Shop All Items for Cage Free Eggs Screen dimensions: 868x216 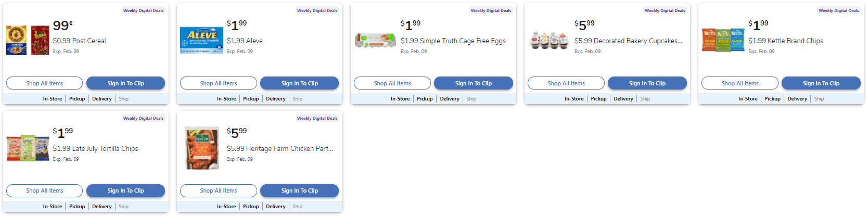(392, 83)
